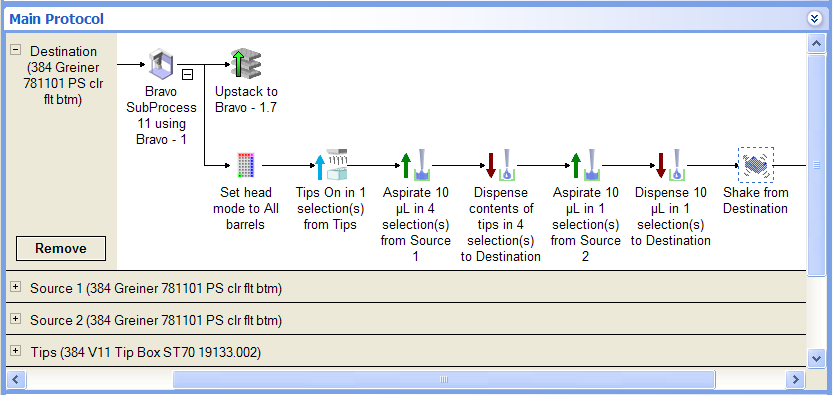The height and width of the screenshot is (395, 833).
Task: Click 'Set head mode to All barrels' label
Action: [246, 209]
